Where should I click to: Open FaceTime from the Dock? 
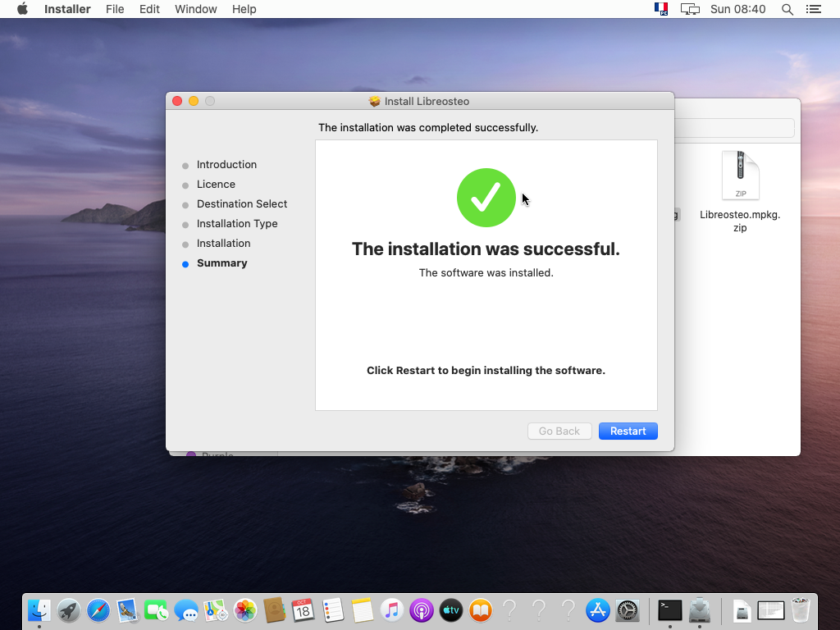(157, 610)
